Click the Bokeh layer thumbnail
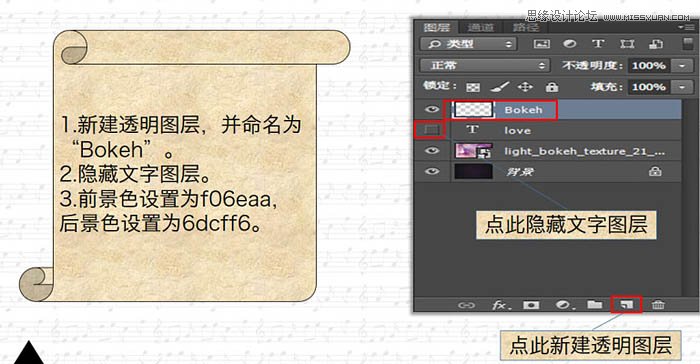700x364 pixels. point(473,109)
